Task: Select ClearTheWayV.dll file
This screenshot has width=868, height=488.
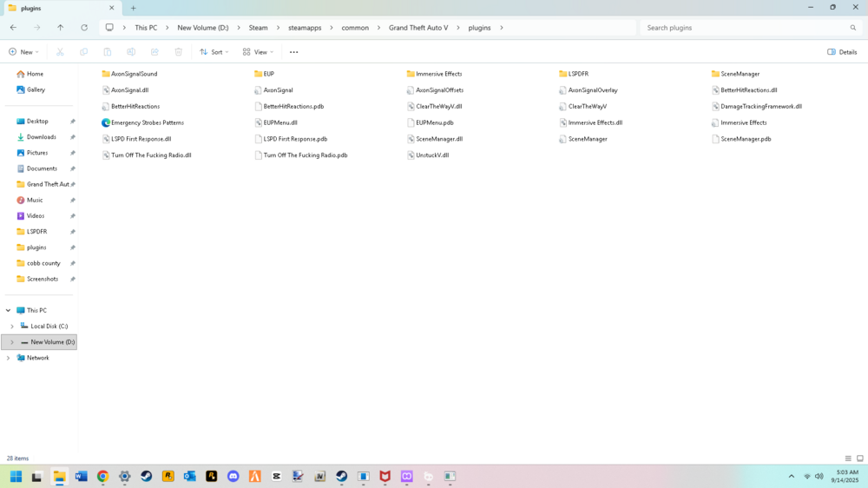Action: point(434,106)
